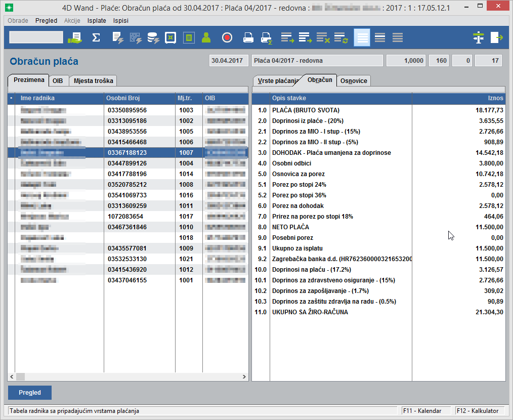Click the payout hand-with-document toolbar icon

75,37
